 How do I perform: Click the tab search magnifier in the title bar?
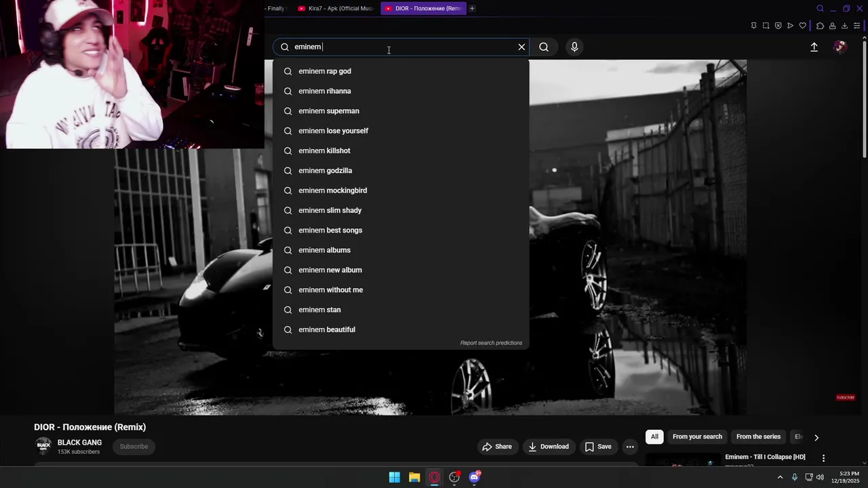[x=820, y=8]
